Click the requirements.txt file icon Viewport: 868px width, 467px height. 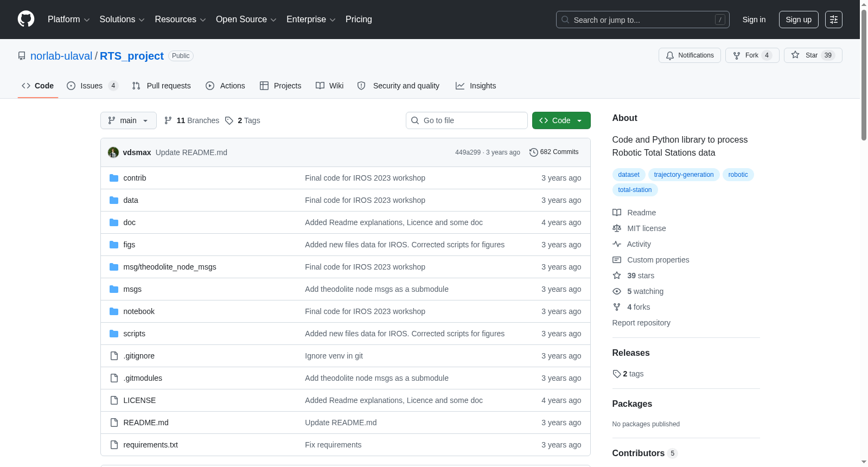pos(114,445)
